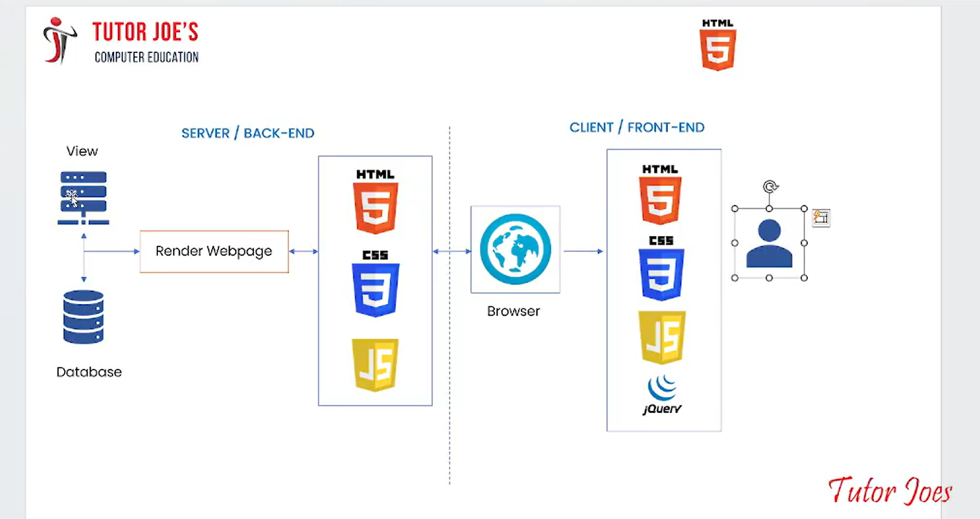Open the layout options icon beside user
The height and width of the screenshot is (519, 980).
821,217
